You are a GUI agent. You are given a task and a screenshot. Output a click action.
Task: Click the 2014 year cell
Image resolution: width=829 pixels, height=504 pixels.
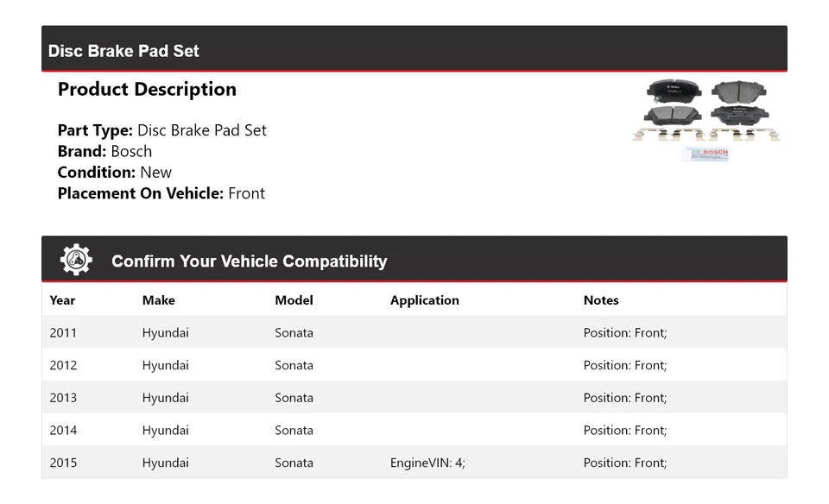coord(63,430)
